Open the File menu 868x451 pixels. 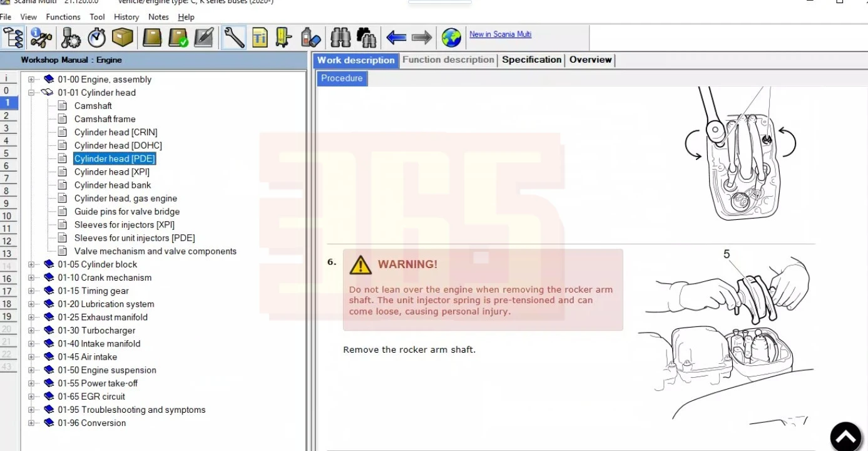(6, 17)
